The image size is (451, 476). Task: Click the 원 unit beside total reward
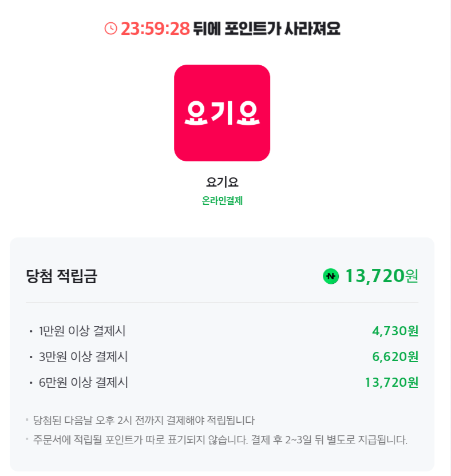click(412, 276)
